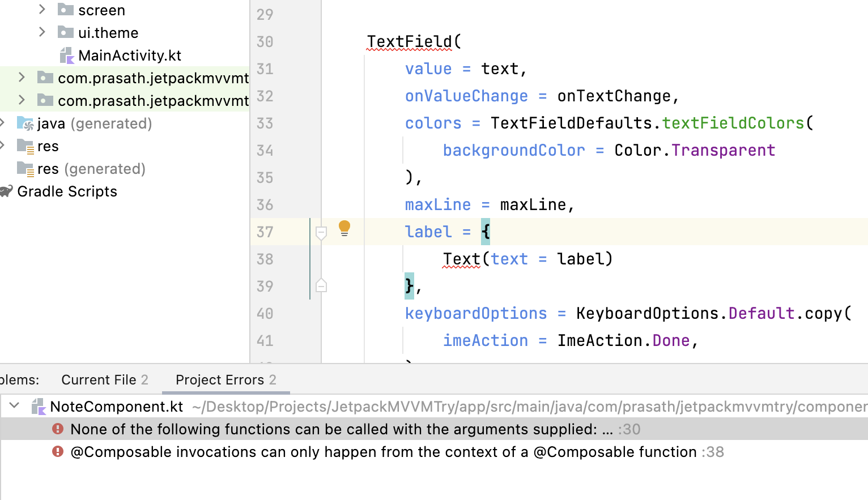This screenshot has height=500, width=868.
Task: Click ImeAction.Done on line 41
Action: 623,340
